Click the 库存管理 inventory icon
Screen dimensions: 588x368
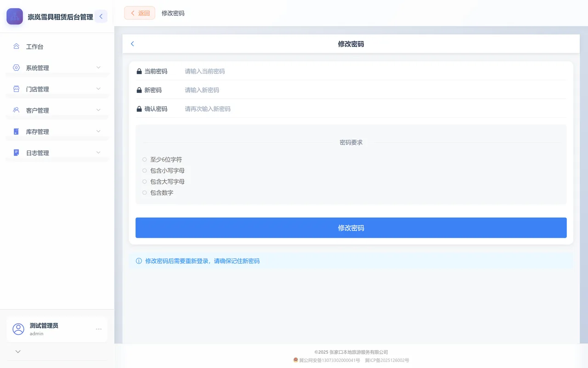[16, 132]
